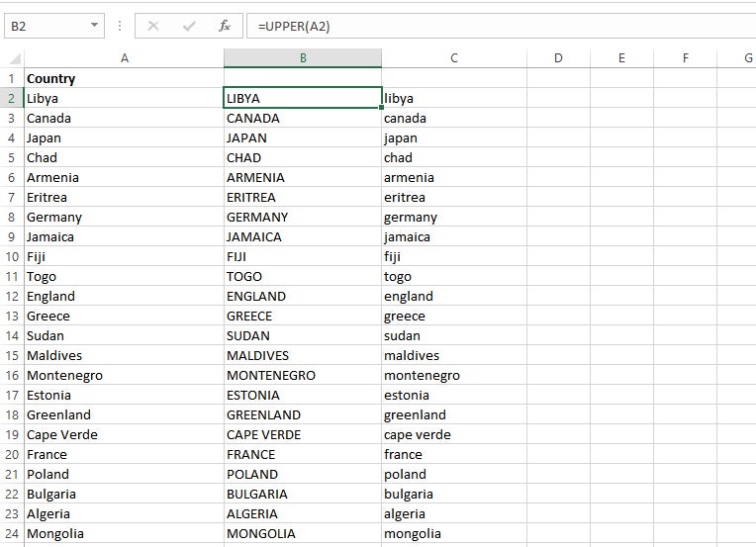Image resolution: width=756 pixels, height=547 pixels.
Task: Select uppercase TOGO cell
Action: click(303, 276)
